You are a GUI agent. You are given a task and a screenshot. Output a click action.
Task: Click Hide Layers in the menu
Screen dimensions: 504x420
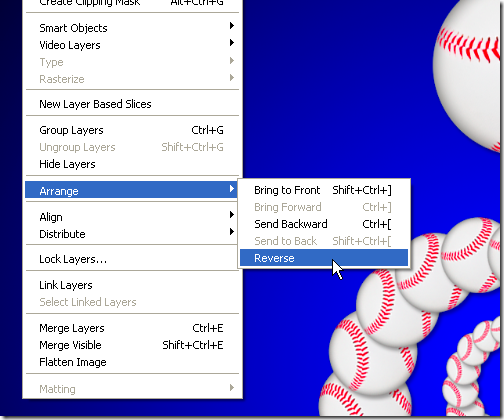pyautogui.click(x=132, y=164)
